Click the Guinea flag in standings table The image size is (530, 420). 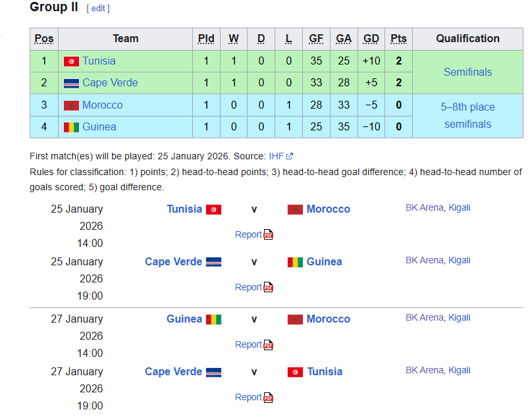click(x=71, y=128)
